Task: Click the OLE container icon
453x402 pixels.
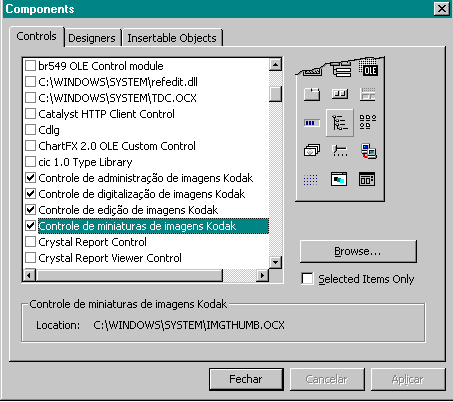Action: [x=368, y=69]
